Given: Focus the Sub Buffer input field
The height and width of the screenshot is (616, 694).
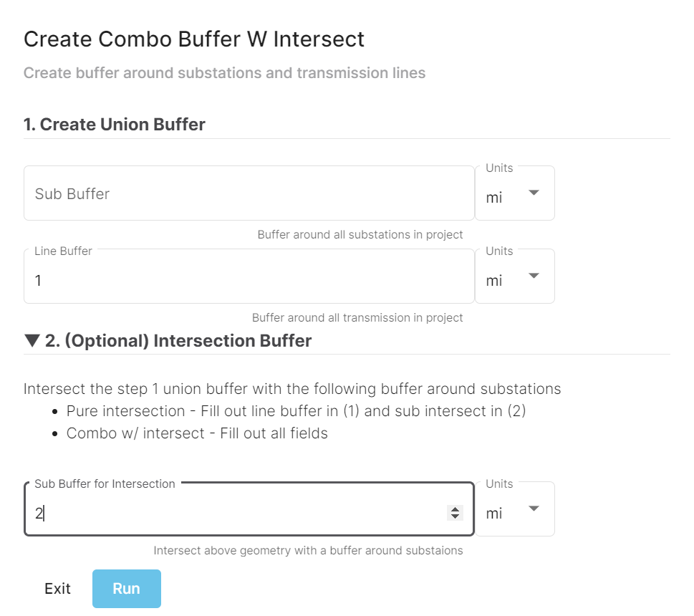Looking at the screenshot, I should pos(215,193).
